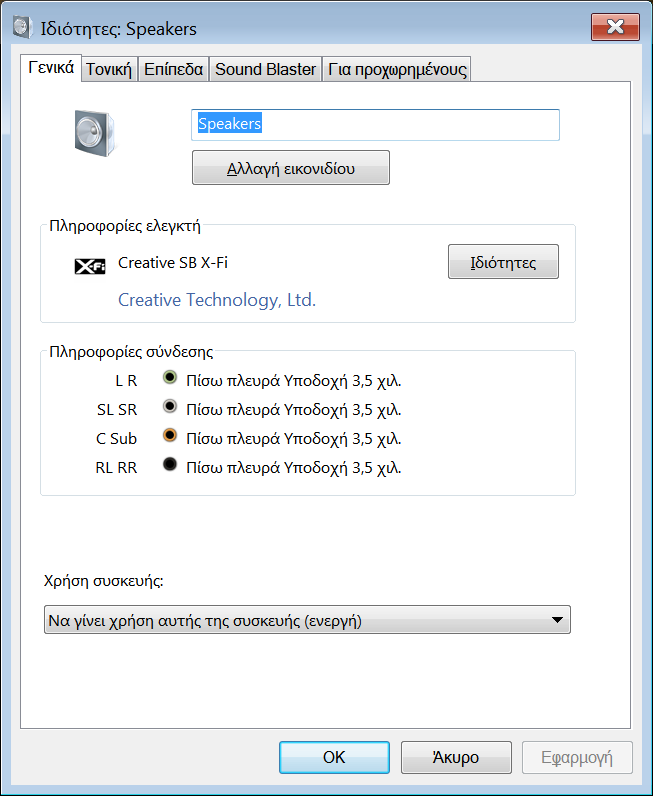Image resolution: width=653 pixels, height=796 pixels.
Task: Confirm with the OK button
Action: (334, 757)
